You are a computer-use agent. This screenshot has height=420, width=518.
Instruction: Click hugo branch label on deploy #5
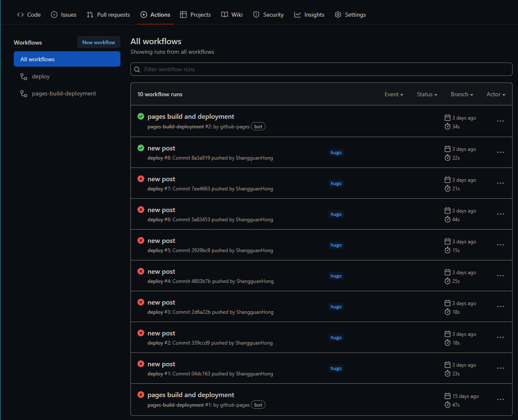[x=336, y=245]
